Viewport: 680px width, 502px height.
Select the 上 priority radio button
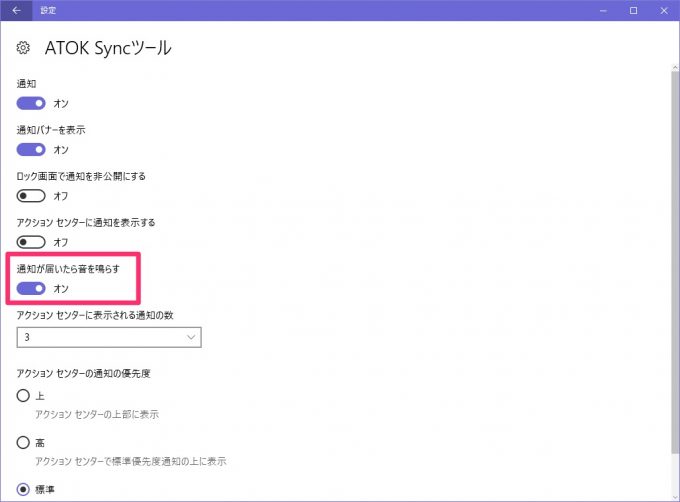[x=23, y=396]
